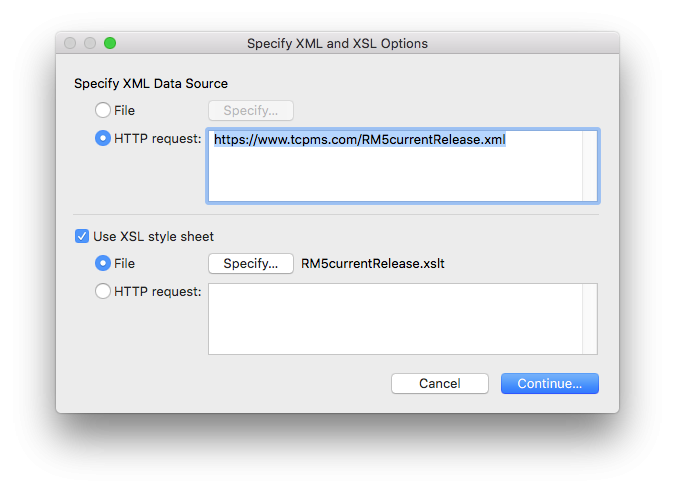Click scrollbar track of XML HTTP request field
The image size is (675, 493).
(589, 166)
